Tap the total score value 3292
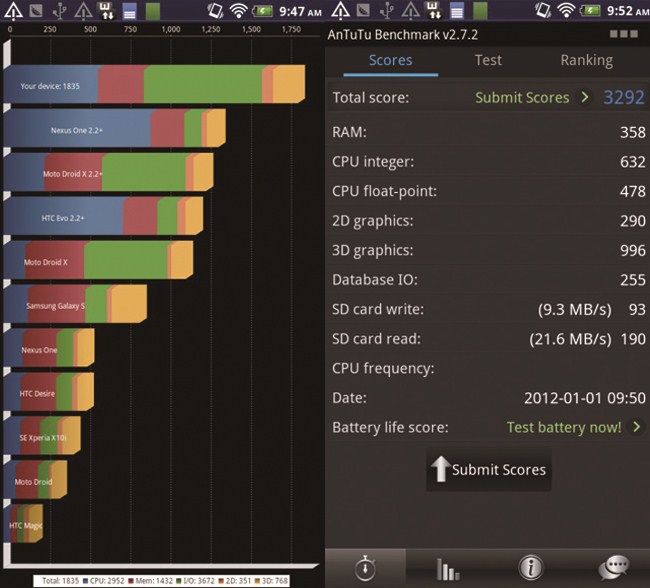 622,98
